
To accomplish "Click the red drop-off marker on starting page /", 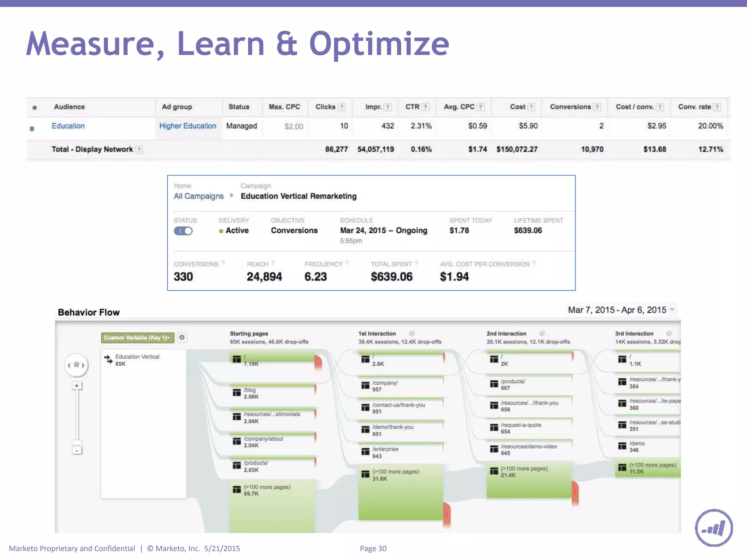I will (x=318, y=363).
